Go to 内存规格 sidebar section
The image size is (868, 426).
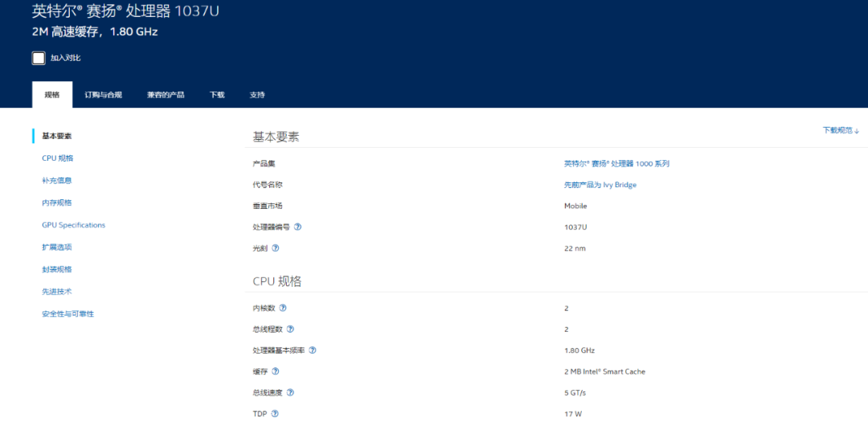pos(56,203)
